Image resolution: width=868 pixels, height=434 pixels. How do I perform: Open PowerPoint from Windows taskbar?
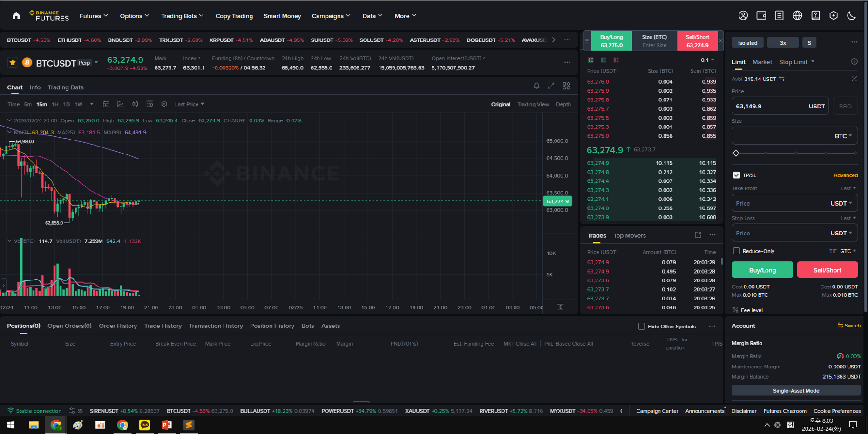[167, 425]
